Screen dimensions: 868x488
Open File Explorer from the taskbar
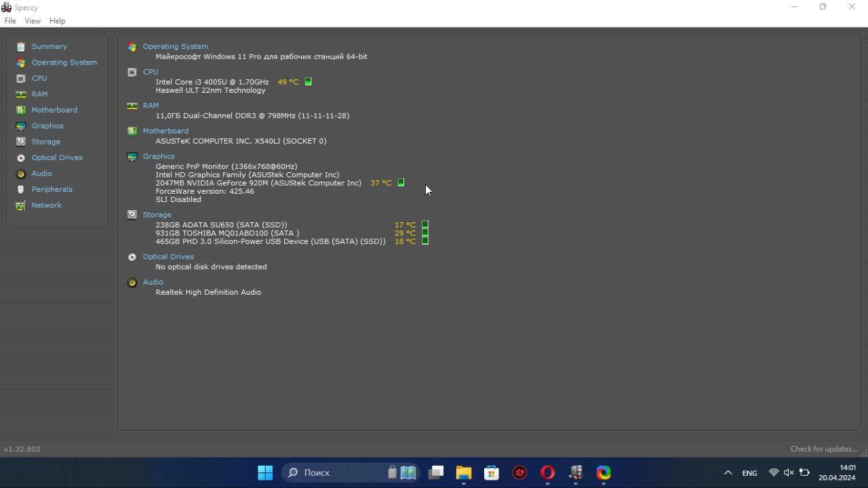(464, 472)
